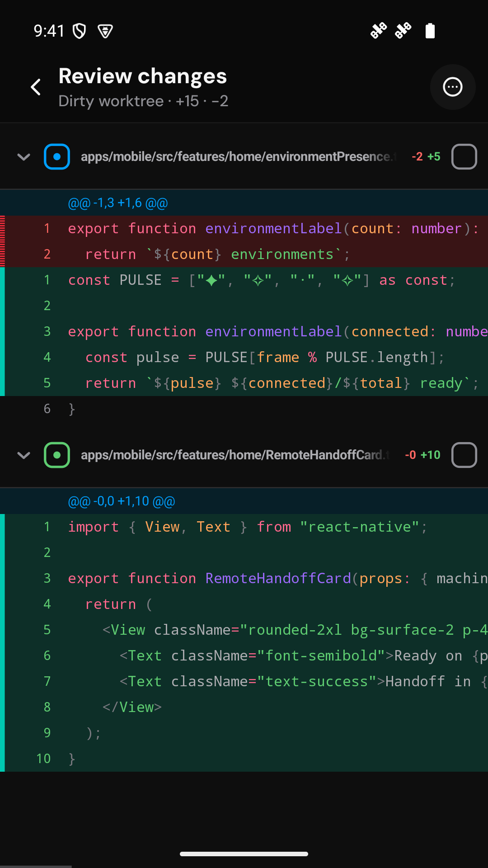Select added line with connected parameter

coord(244,331)
